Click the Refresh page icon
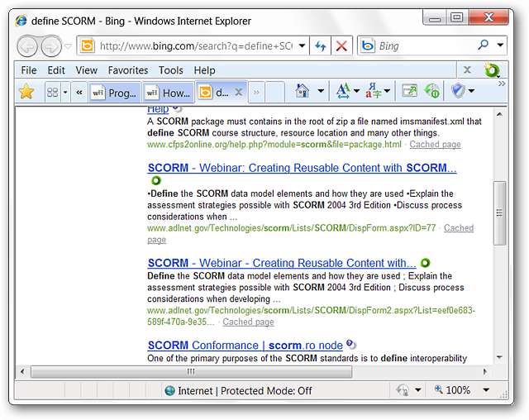529x420 pixels. pyautogui.click(x=321, y=46)
